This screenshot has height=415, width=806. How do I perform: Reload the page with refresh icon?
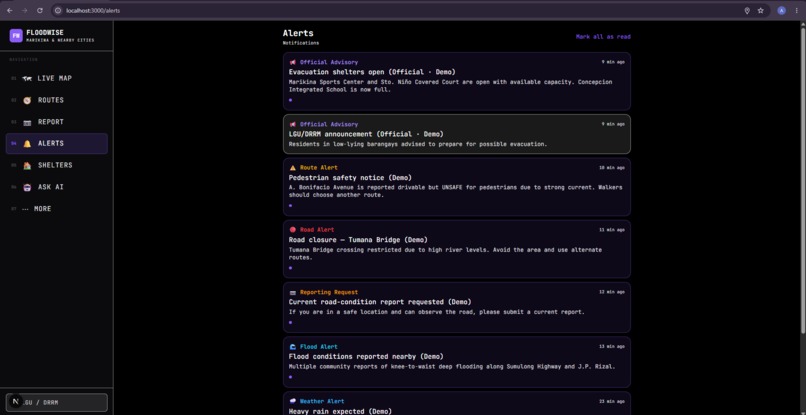click(x=40, y=10)
